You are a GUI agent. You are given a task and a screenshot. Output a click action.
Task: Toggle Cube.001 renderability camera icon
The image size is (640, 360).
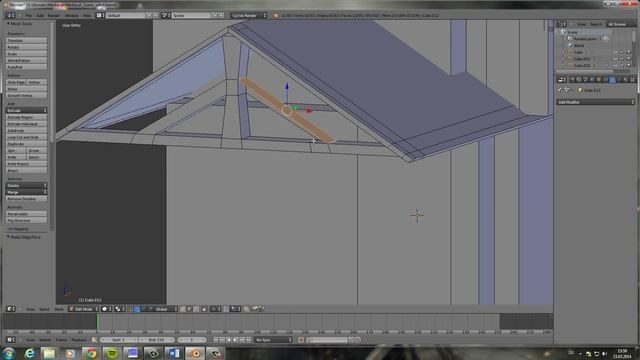click(629, 59)
